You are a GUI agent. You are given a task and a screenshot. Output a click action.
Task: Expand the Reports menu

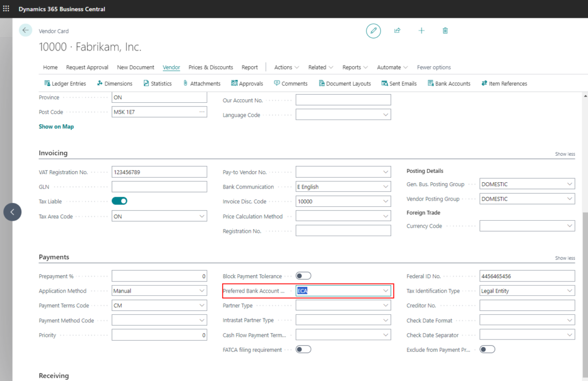coord(355,67)
